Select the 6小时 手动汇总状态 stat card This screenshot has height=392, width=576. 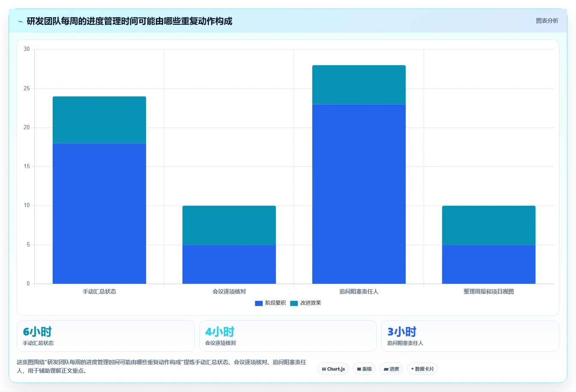click(106, 336)
